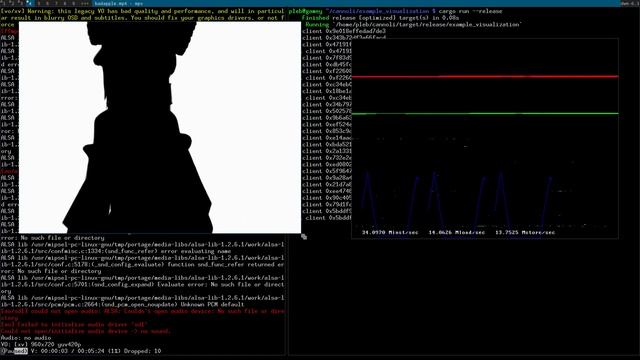
Task: Click the '(Paused)' status indicator in the mpv terminal
Action: click(14, 351)
